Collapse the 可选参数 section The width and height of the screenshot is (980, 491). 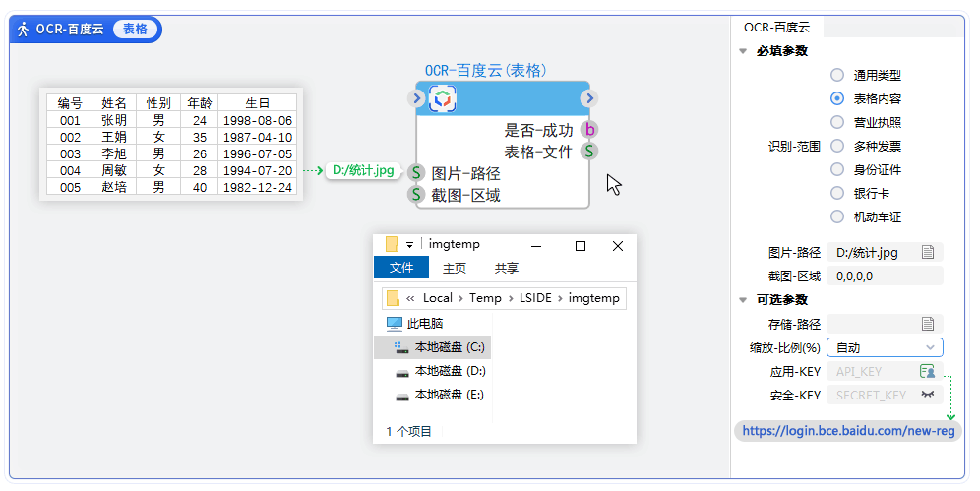click(742, 300)
